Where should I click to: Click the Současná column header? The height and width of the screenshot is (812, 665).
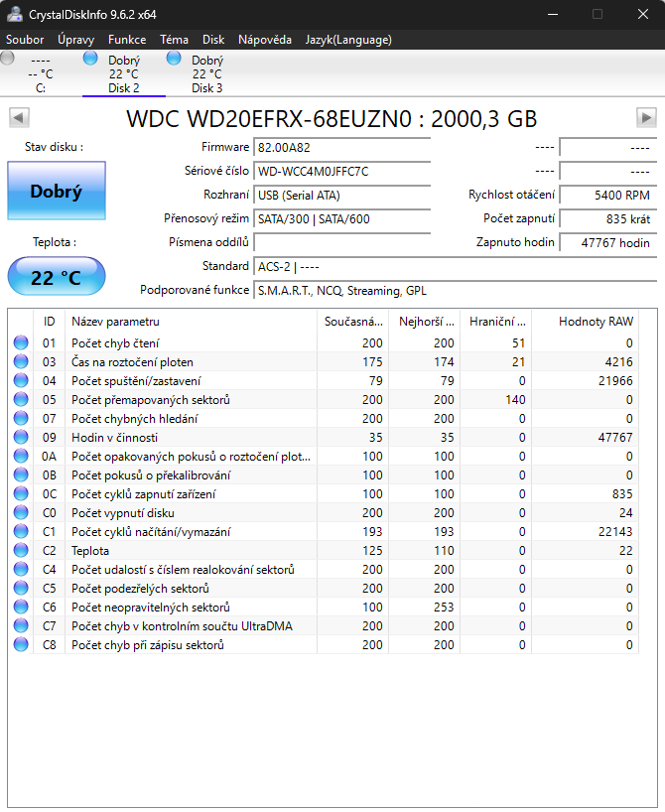(x=352, y=322)
